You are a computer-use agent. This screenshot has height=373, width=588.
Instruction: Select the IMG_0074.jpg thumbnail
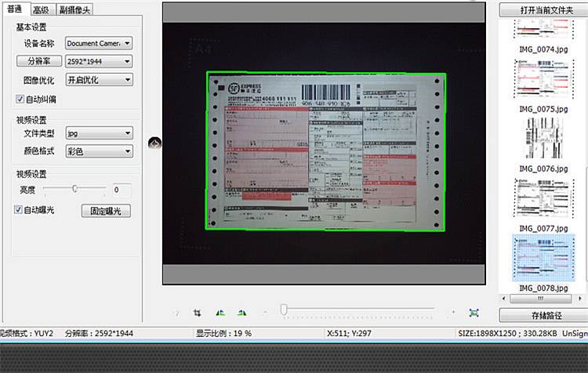click(x=544, y=28)
